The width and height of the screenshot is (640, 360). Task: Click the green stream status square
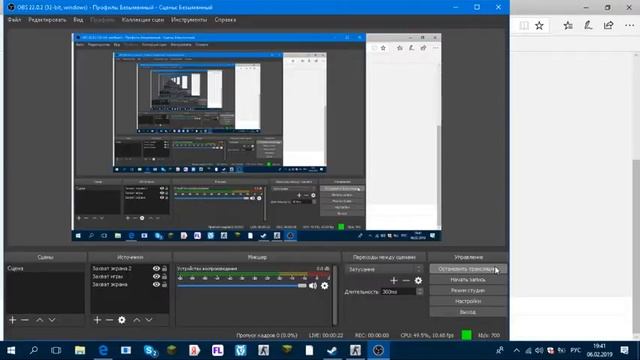click(x=466, y=335)
